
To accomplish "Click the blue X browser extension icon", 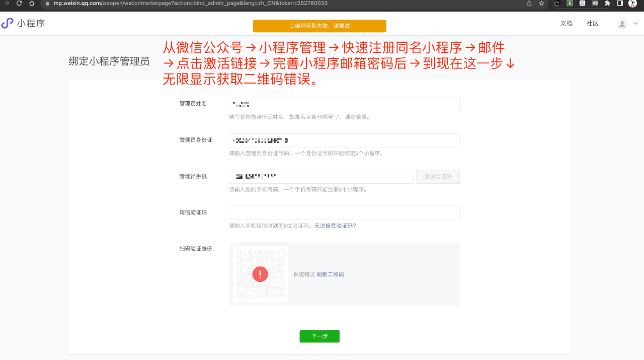I will 582,3.
